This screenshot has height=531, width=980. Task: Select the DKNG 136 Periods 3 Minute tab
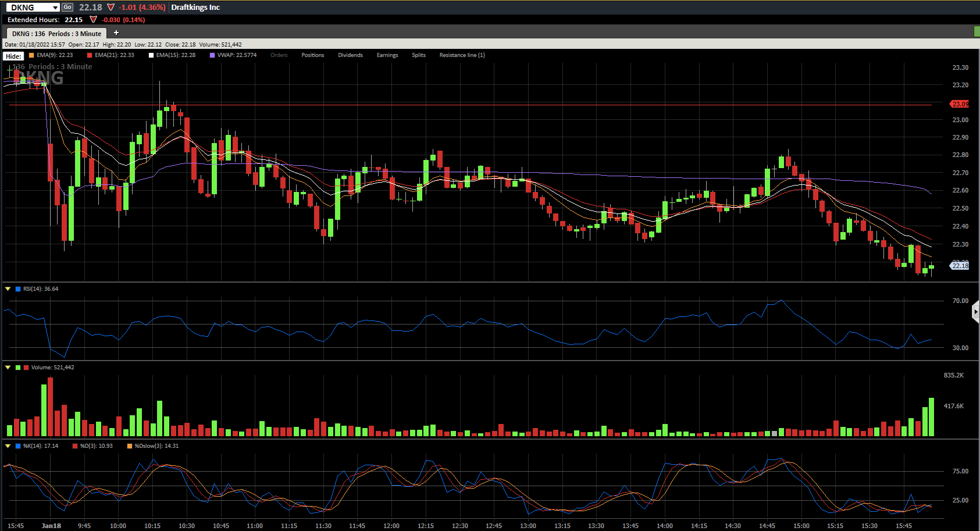coord(56,34)
